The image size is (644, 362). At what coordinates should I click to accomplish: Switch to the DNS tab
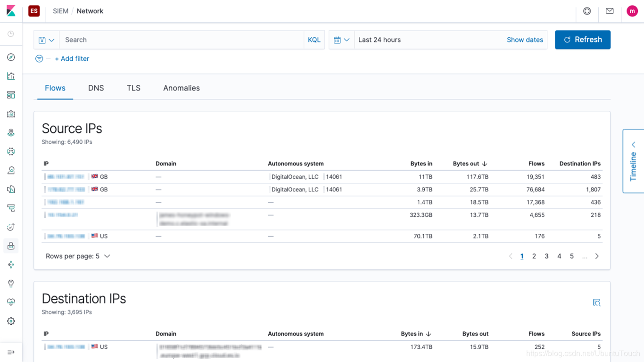[96, 88]
